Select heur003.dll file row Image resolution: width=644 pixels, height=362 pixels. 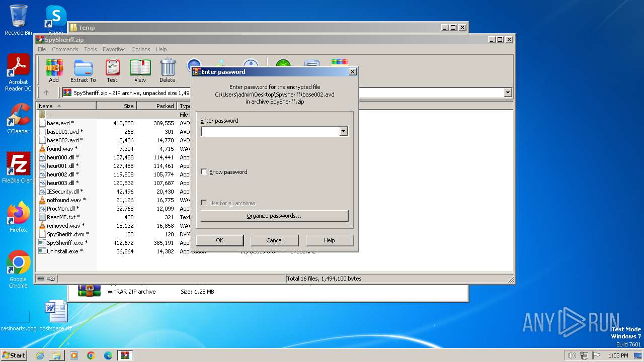click(58, 183)
